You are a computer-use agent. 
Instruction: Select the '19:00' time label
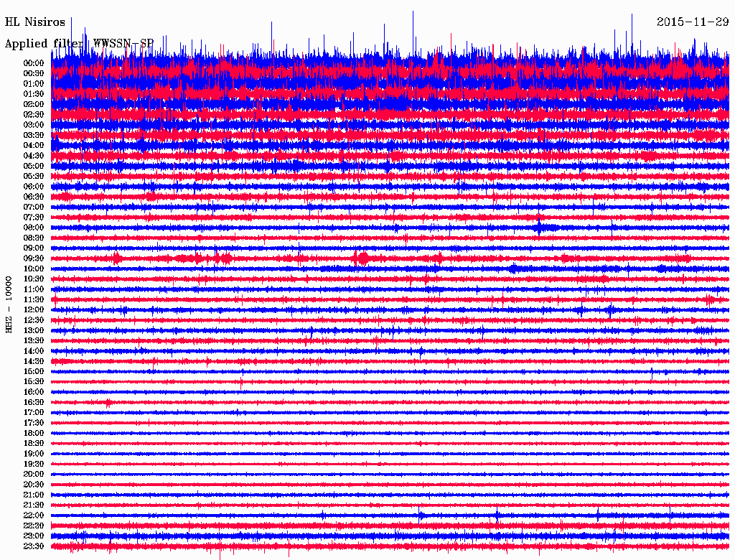(34, 454)
